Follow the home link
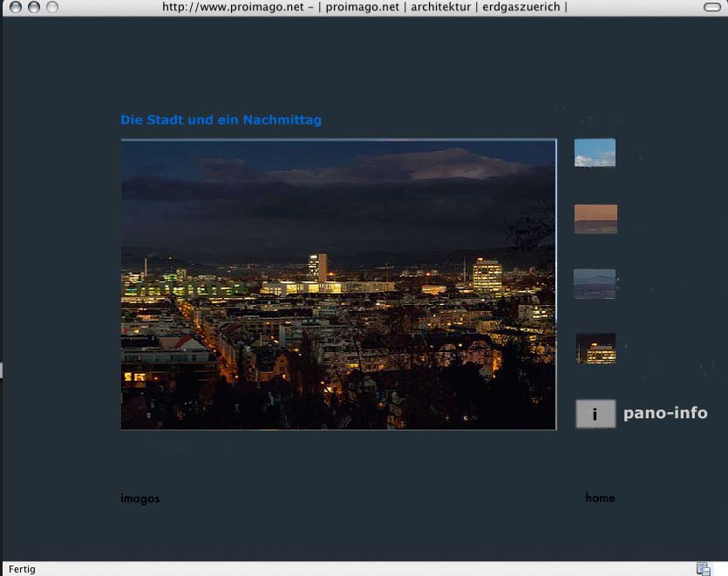 600,498
